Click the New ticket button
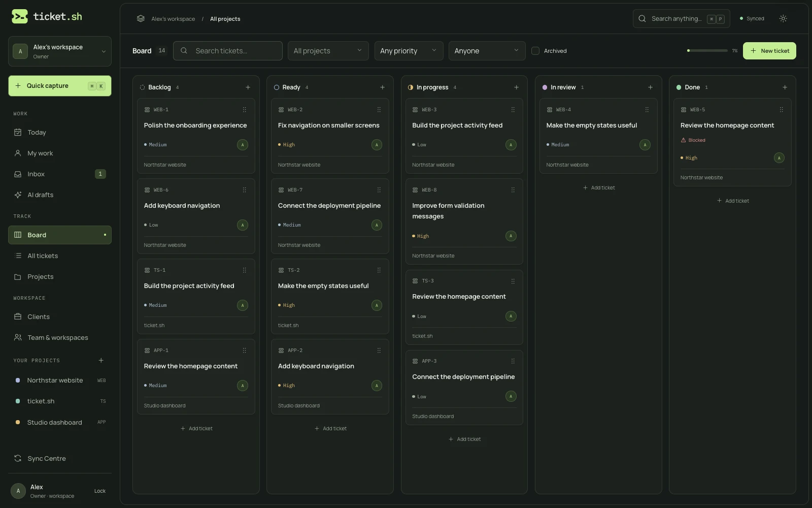Image resolution: width=812 pixels, height=508 pixels. coord(769,51)
